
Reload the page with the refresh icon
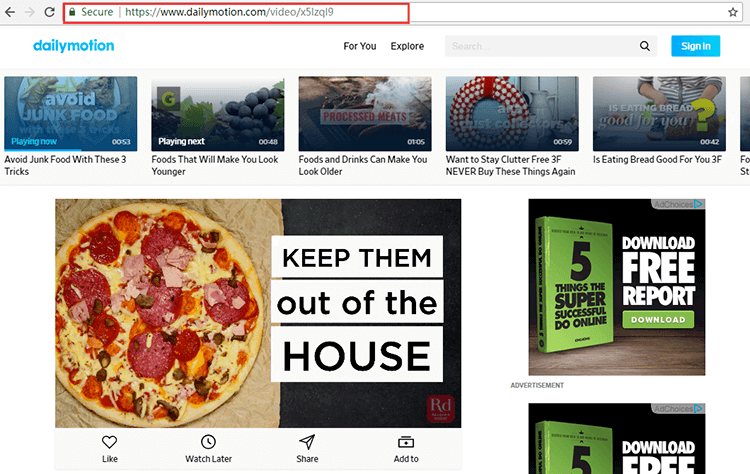point(49,12)
